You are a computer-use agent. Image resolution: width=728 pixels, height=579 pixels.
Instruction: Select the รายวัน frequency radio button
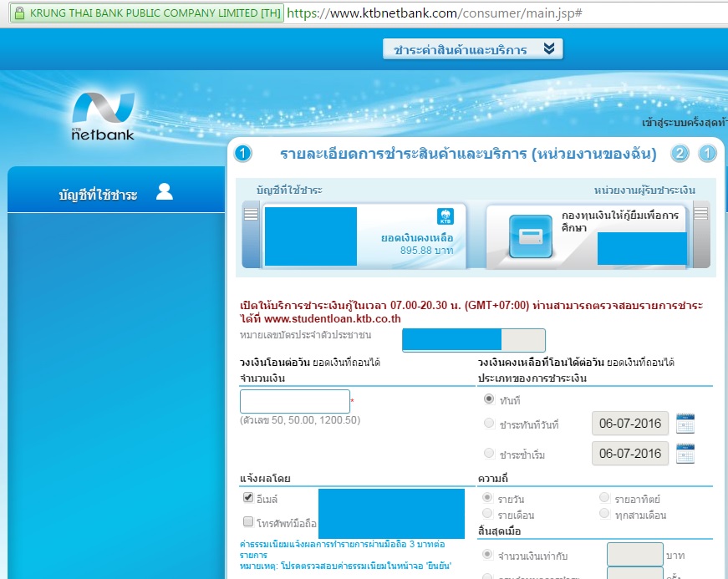[x=487, y=498]
